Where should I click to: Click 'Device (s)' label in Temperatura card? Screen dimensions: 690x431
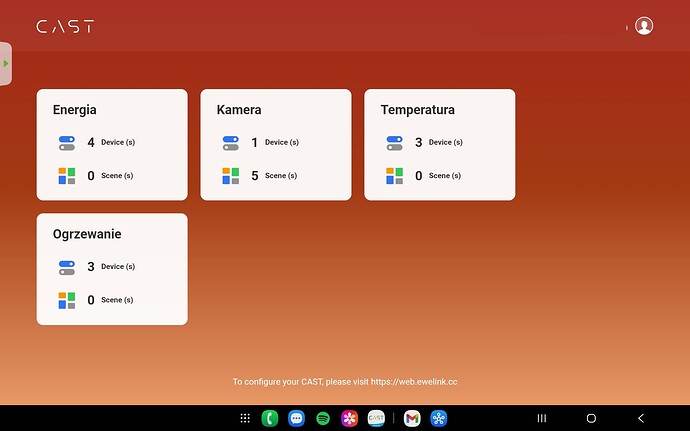445,142
